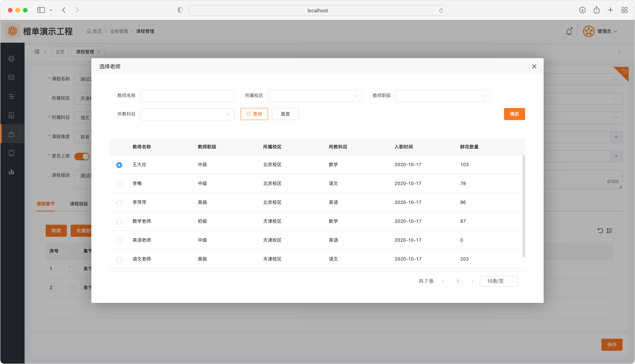The width and height of the screenshot is (635, 364).
Task: Open the dashboard monitor sidebar icon
Action: (11, 77)
